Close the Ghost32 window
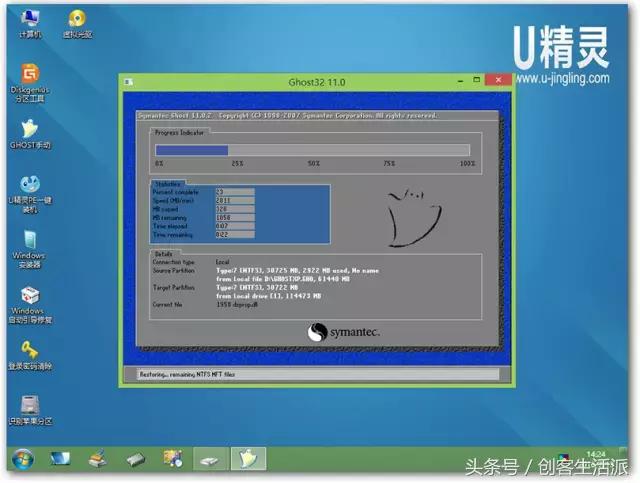Image resolution: width=640 pixels, height=483 pixels. coord(498,80)
